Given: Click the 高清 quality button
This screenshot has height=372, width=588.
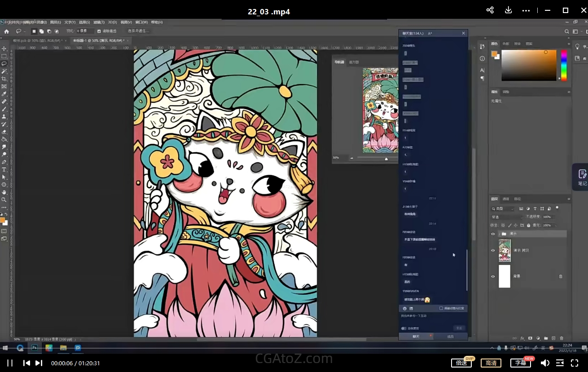Looking at the screenshot, I should pyautogui.click(x=491, y=363).
